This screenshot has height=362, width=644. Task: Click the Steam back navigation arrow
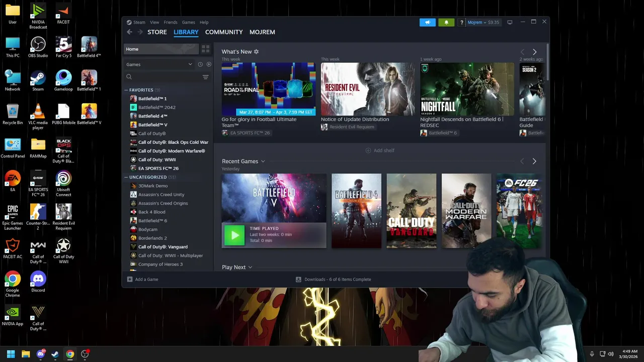129,32
